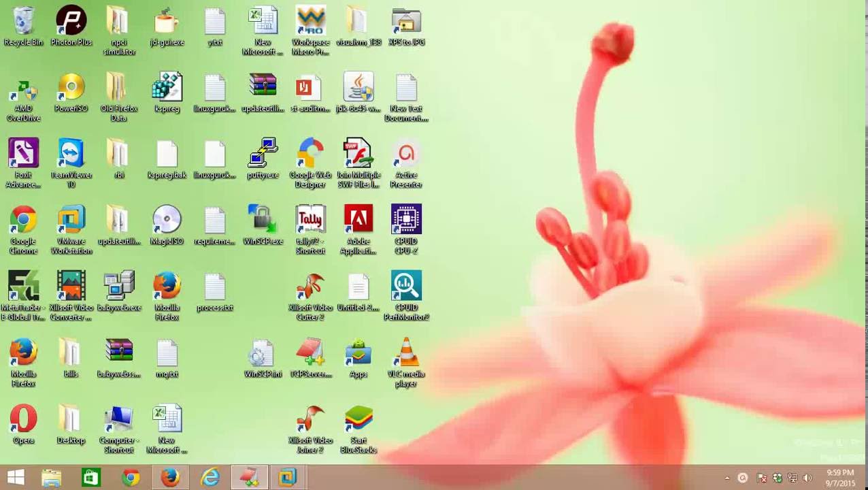The height and width of the screenshot is (490, 868).
Task: Select the WinSCP.ini settings file
Action: pyautogui.click(x=263, y=353)
